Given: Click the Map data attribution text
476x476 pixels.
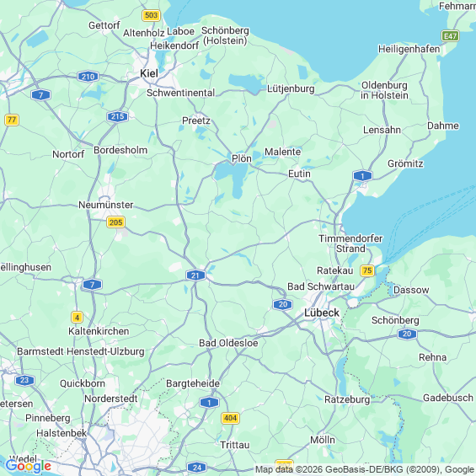Looking at the screenshot, I should click(365, 469).
